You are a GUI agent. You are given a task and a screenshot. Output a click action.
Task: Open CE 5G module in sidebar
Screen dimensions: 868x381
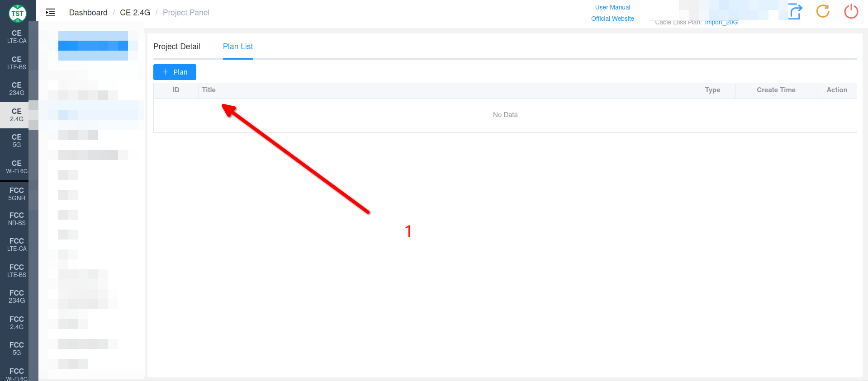(x=17, y=141)
